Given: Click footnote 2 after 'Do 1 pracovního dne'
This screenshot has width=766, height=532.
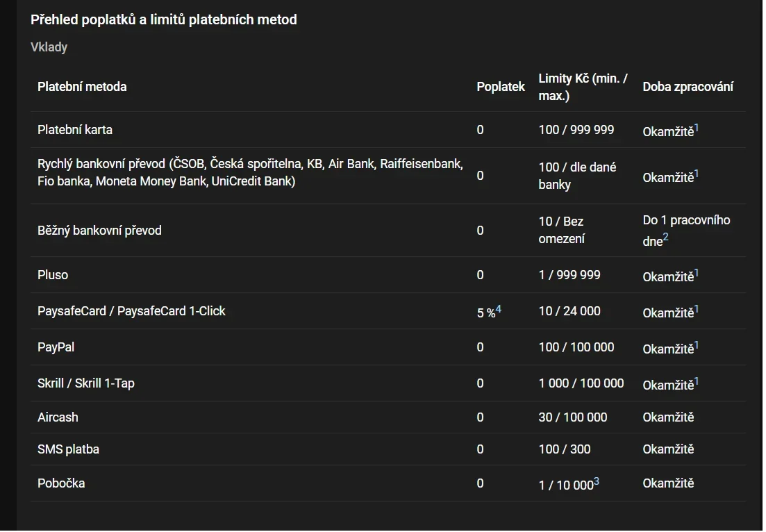Looking at the screenshot, I should (665, 238).
